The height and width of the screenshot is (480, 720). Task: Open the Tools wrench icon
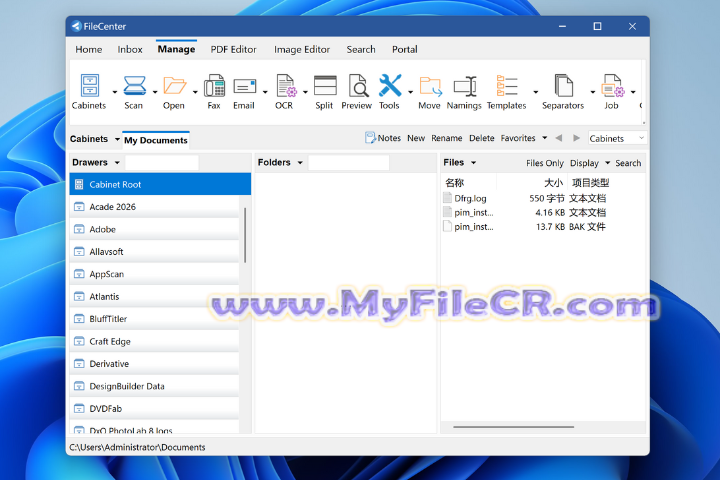coord(390,85)
